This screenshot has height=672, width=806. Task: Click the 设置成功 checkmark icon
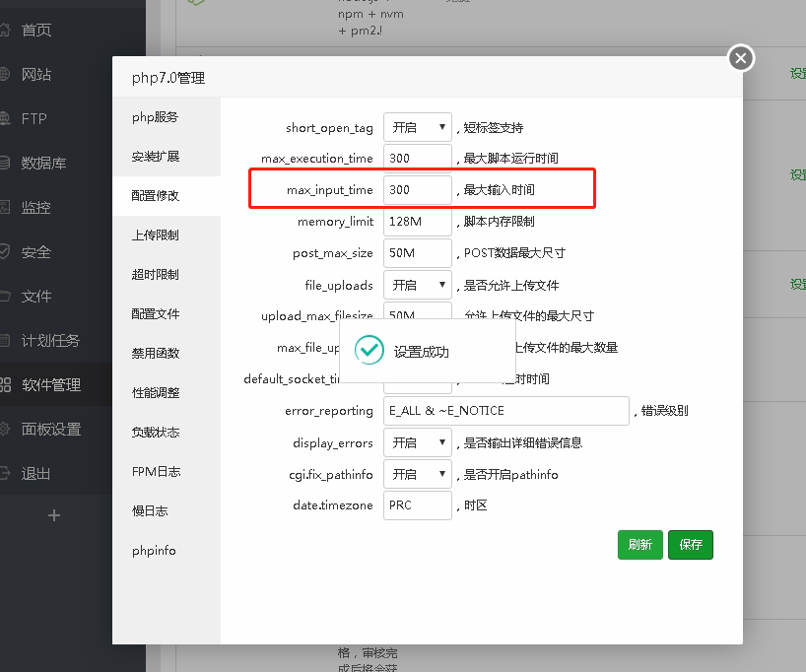click(x=369, y=350)
